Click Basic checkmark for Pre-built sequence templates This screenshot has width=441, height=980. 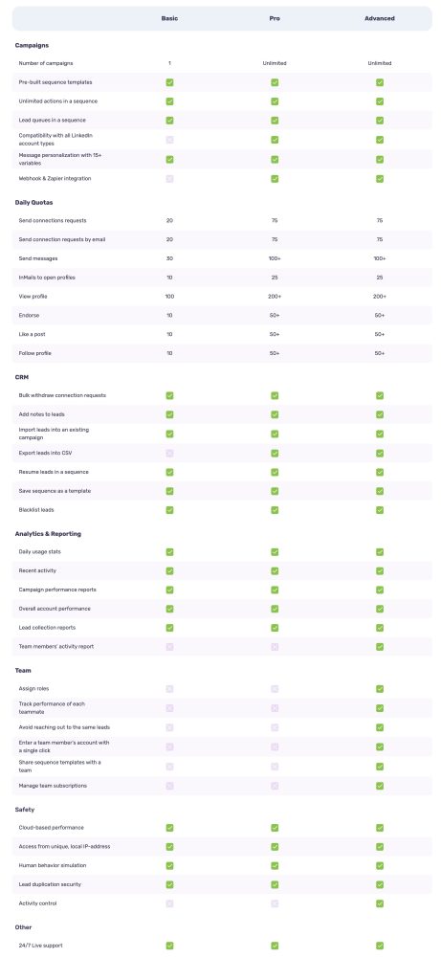point(169,82)
